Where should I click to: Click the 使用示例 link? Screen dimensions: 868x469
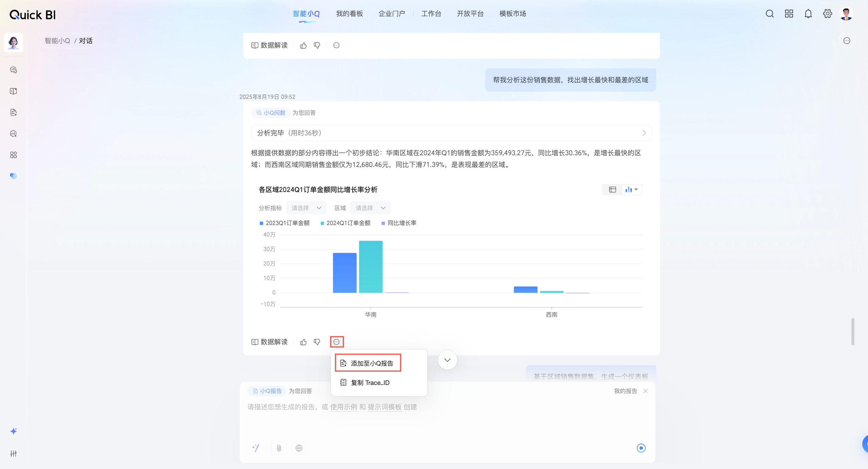(343, 407)
